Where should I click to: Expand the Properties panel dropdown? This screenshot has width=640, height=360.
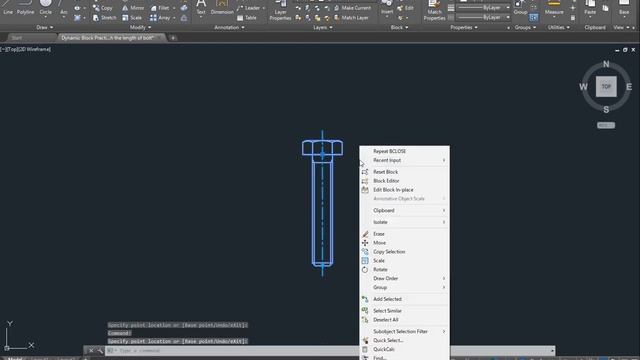(x=464, y=27)
